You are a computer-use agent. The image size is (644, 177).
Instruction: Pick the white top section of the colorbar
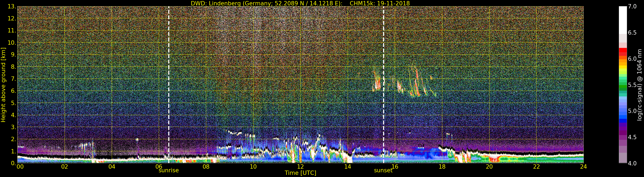tap(623, 20)
